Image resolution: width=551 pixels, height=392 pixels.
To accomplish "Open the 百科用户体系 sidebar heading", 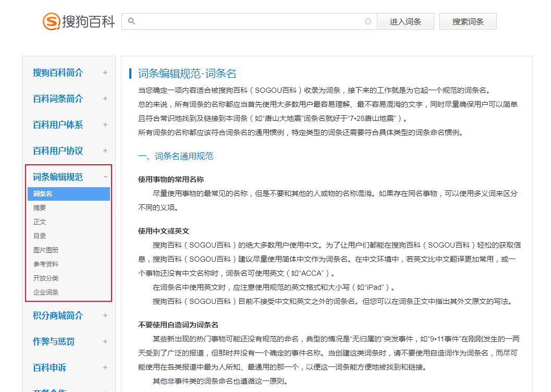I will [x=58, y=125].
